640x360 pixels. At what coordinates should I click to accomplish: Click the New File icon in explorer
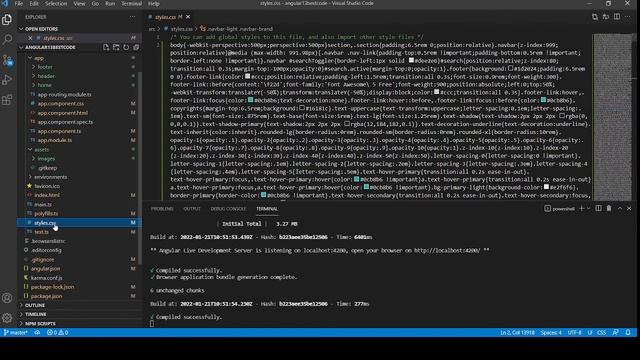click(x=106, y=47)
